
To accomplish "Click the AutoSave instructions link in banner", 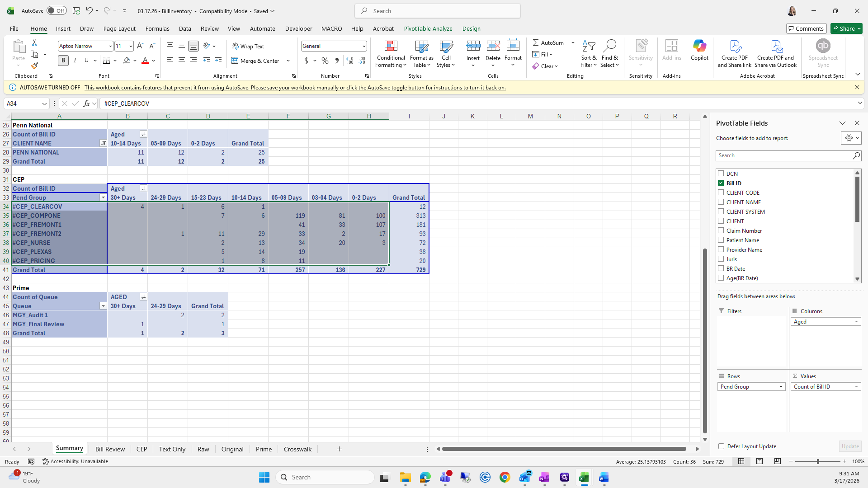I will pyautogui.click(x=295, y=88).
